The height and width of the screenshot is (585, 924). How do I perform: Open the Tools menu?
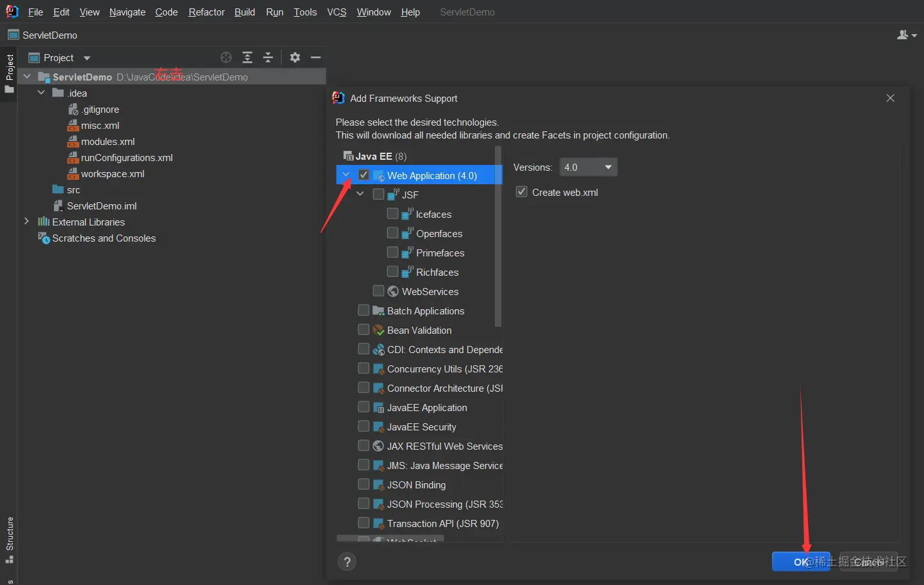click(x=305, y=12)
